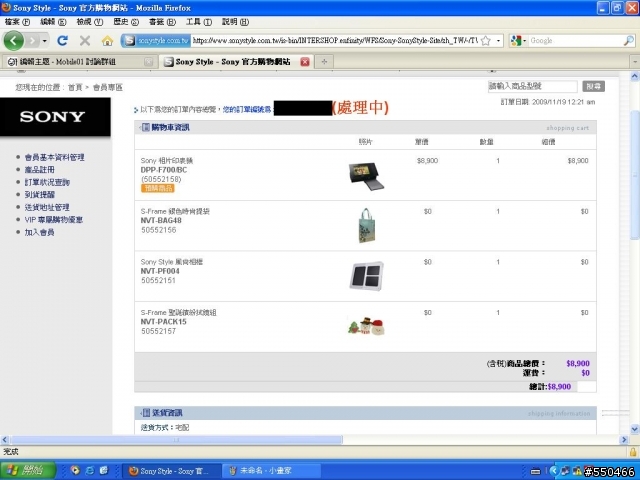This screenshot has width=640, height=480.
Task: Click the Internet Explorer quick launch icon
Action: (89, 471)
